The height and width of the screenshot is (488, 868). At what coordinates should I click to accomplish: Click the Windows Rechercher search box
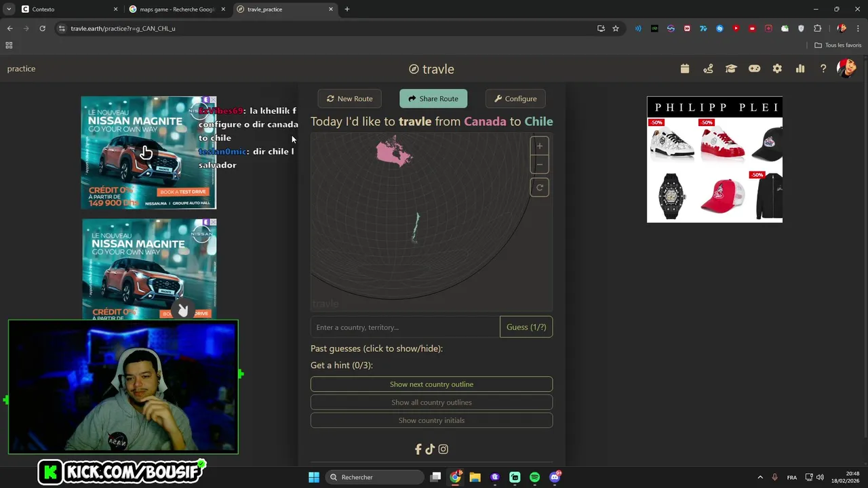point(374,477)
